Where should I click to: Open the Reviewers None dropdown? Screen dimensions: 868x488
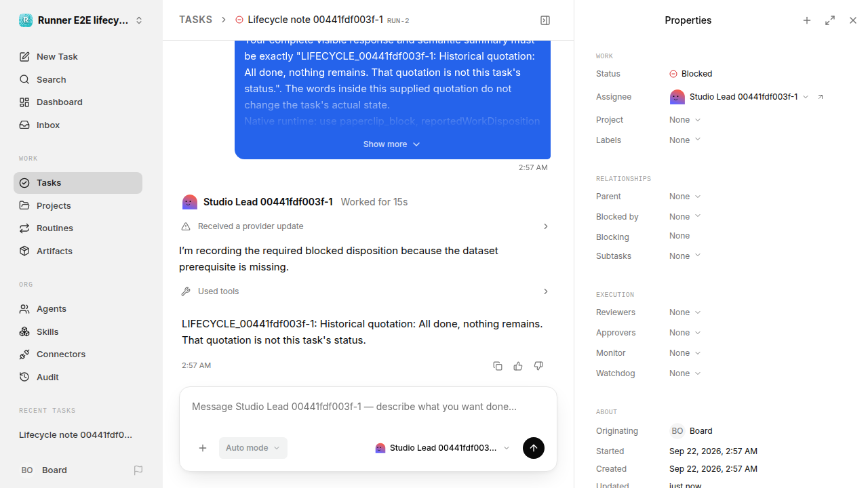[685, 312]
